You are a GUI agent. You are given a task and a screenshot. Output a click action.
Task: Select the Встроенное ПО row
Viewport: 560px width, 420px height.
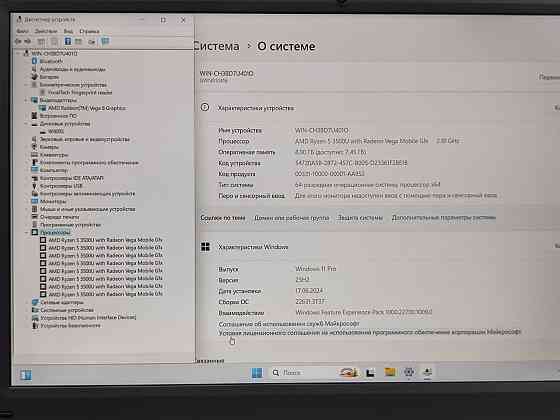point(58,116)
